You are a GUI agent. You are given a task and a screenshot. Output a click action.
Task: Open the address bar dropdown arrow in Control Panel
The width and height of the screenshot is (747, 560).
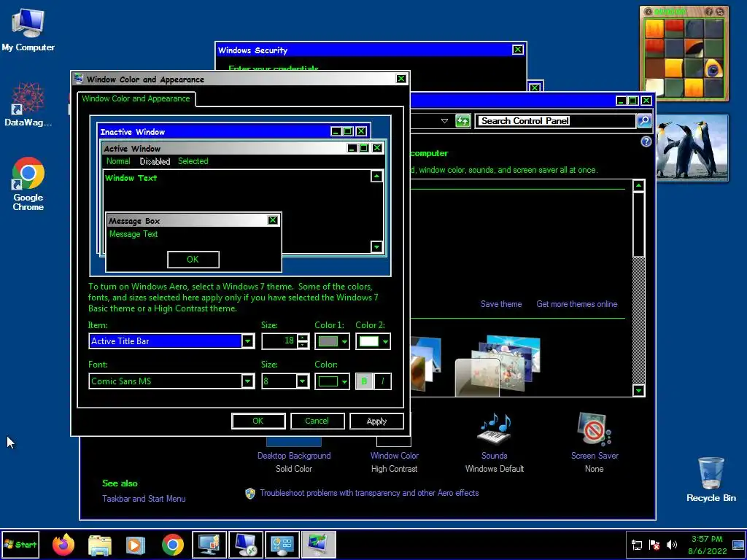[444, 121]
